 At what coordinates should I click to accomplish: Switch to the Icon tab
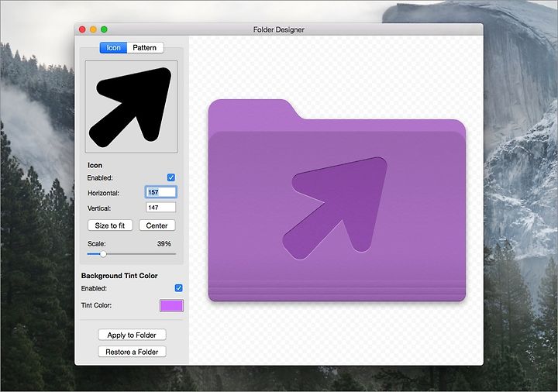[113, 48]
